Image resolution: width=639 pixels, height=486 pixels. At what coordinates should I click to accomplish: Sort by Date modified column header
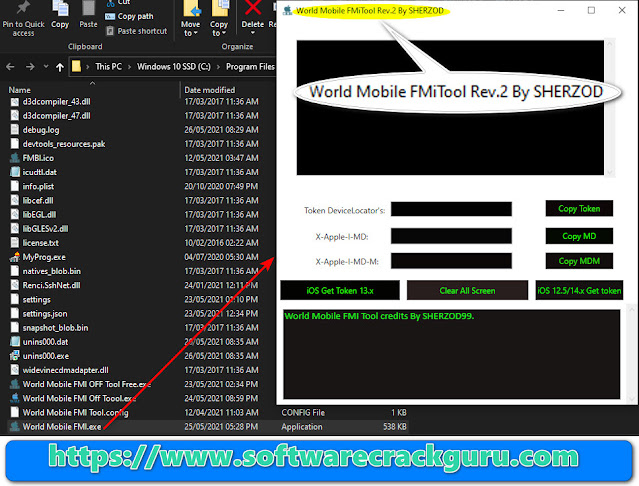coord(209,90)
